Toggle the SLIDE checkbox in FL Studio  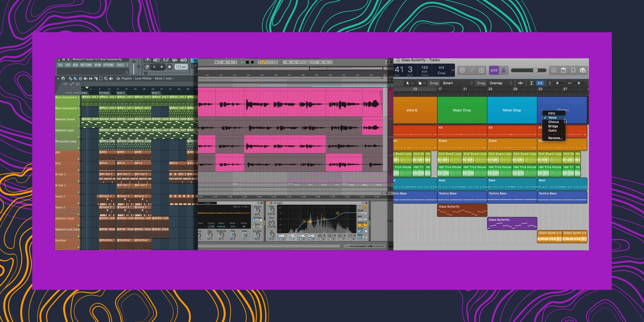coord(79,93)
